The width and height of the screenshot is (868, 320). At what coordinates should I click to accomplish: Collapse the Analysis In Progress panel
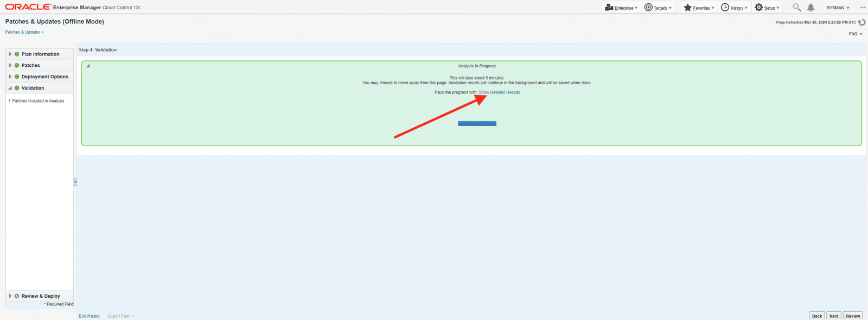coord(88,66)
